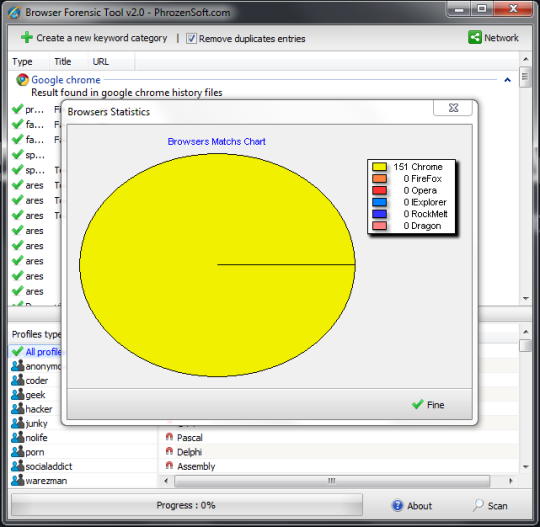The height and width of the screenshot is (527, 540).
Task: Select the Delphi keyword entry
Action: (189, 452)
